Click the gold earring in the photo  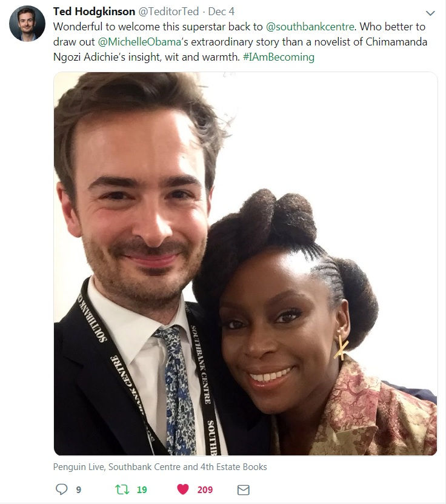(x=341, y=348)
